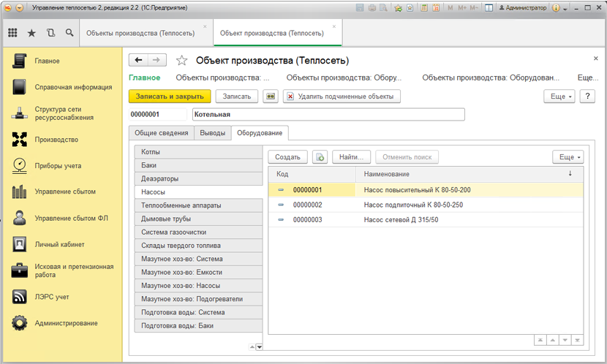Switch to the Общие сведения tab

point(161,133)
